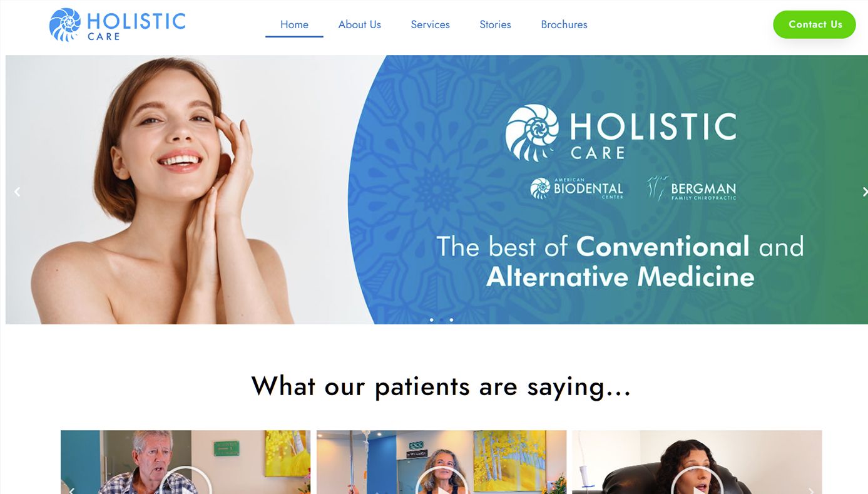This screenshot has width=868, height=494.
Task: Select the third carousel indicator dot
Action: click(451, 320)
